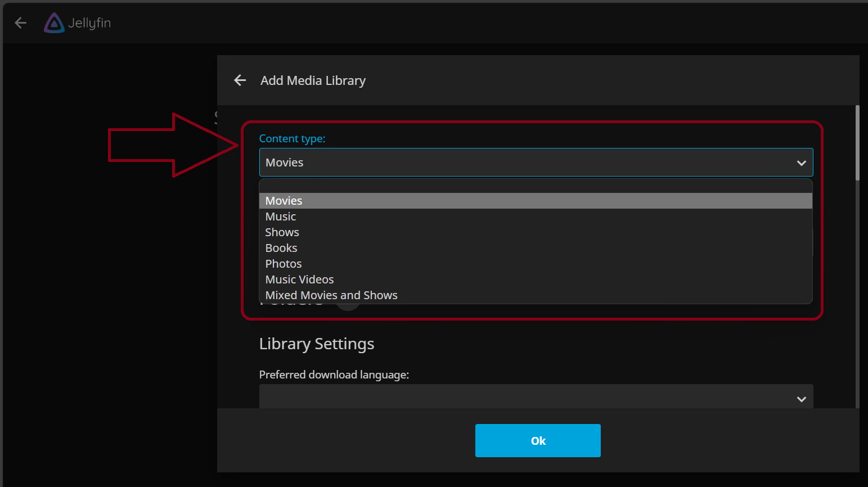Click the chevron on the language dropdown
This screenshot has height=487, width=868.
(x=801, y=399)
